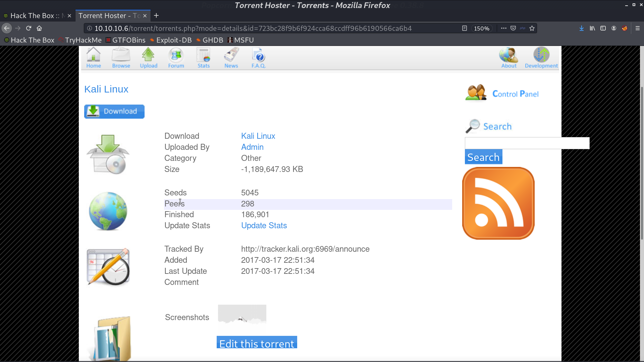Click Edit this torrent button
This screenshot has width=644, height=362.
[x=257, y=343]
